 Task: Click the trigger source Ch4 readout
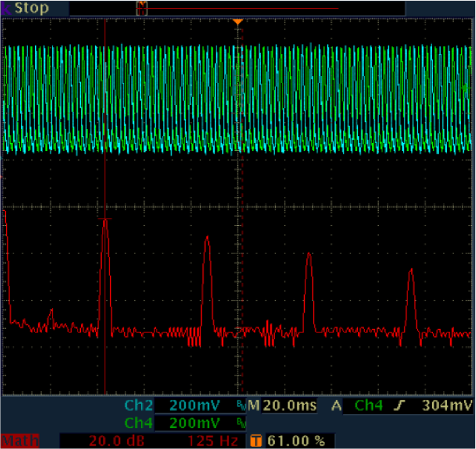368,405
